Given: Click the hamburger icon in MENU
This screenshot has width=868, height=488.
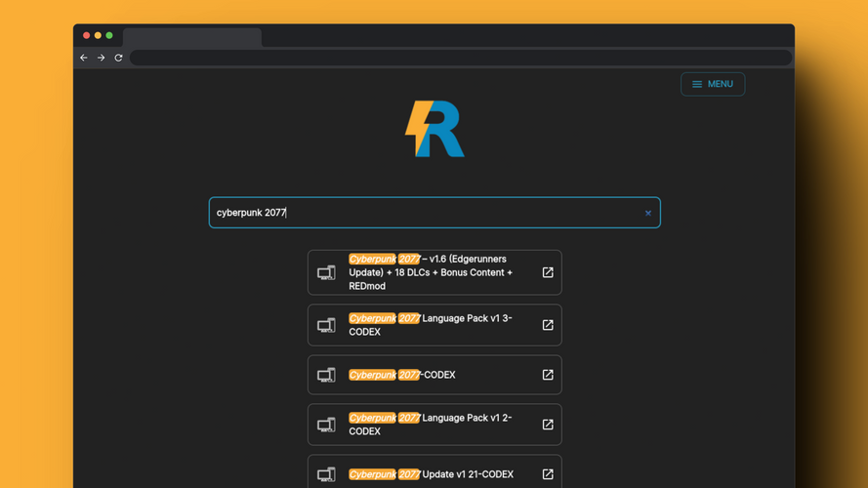Looking at the screenshot, I should point(697,84).
